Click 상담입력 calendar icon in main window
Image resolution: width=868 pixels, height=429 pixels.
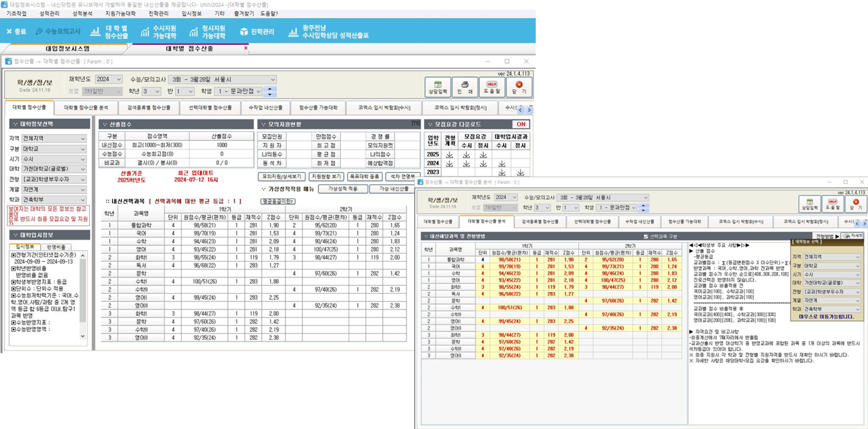pyautogui.click(x=438, y=87)
